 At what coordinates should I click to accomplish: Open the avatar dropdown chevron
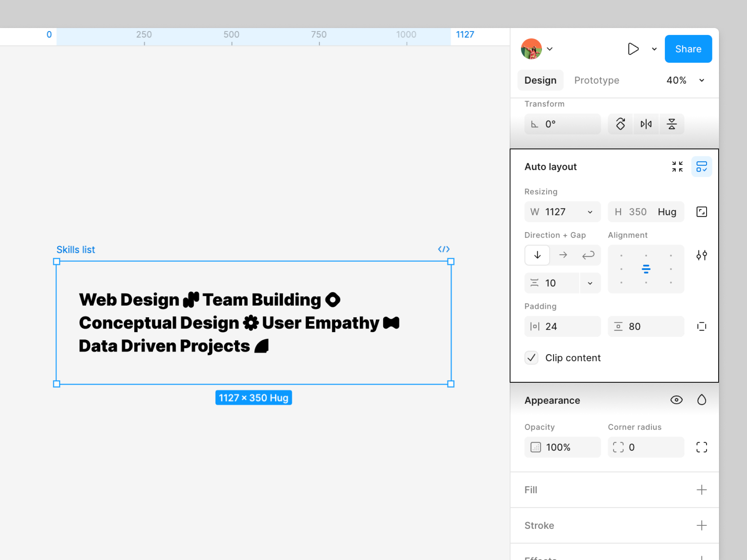click(x=550, y=49)
